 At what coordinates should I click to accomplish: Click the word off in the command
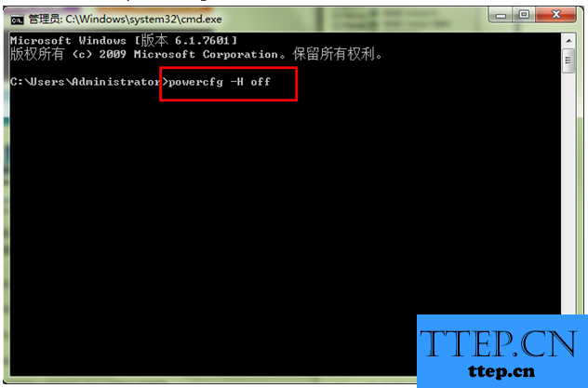261,82
